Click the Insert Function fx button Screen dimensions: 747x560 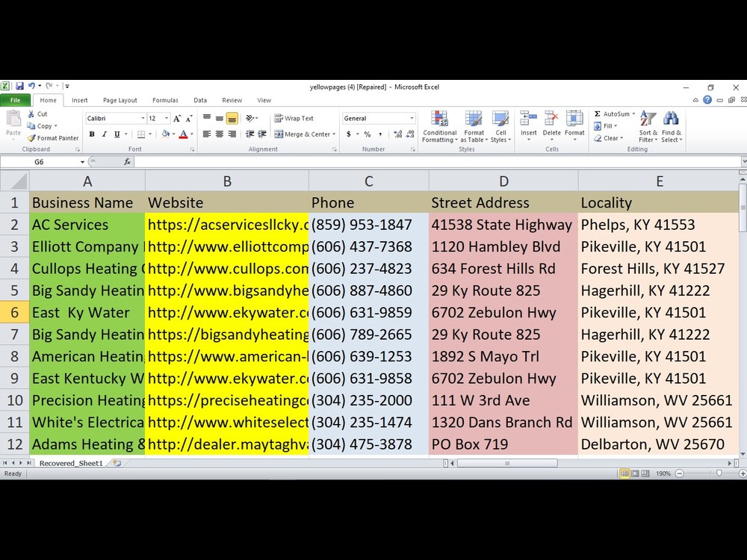coord(127,162)
